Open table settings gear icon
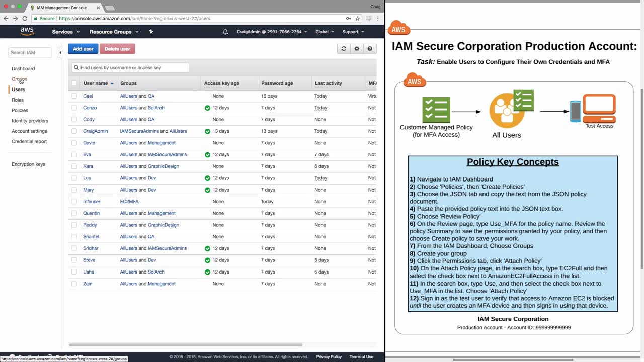 [357, 49]
